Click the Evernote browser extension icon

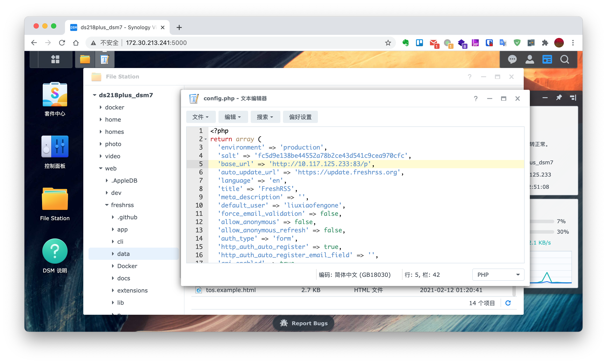(x=405, y=43)
